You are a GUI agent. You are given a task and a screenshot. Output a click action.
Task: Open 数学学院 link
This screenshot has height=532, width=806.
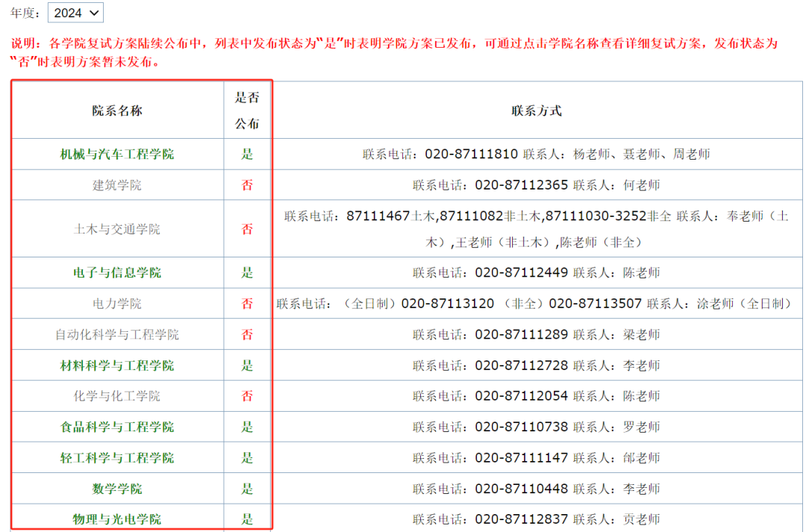117,488
